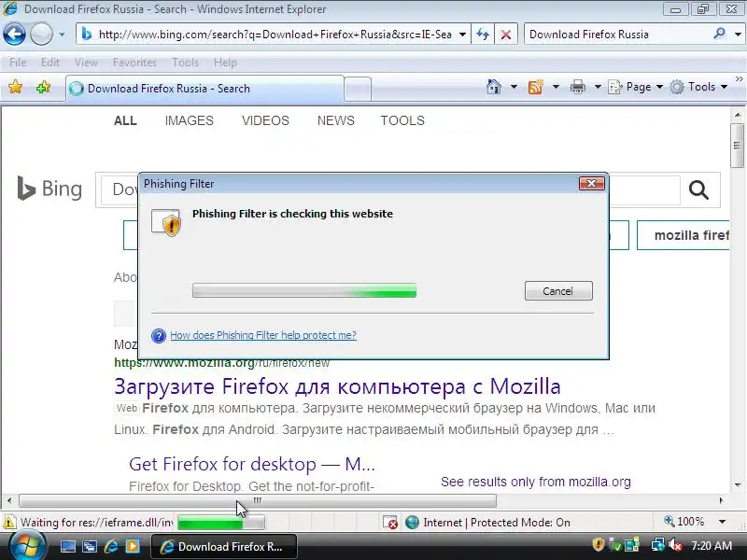
Task: Click the vertical scrollbar thumb
Action: coord(737,146)
